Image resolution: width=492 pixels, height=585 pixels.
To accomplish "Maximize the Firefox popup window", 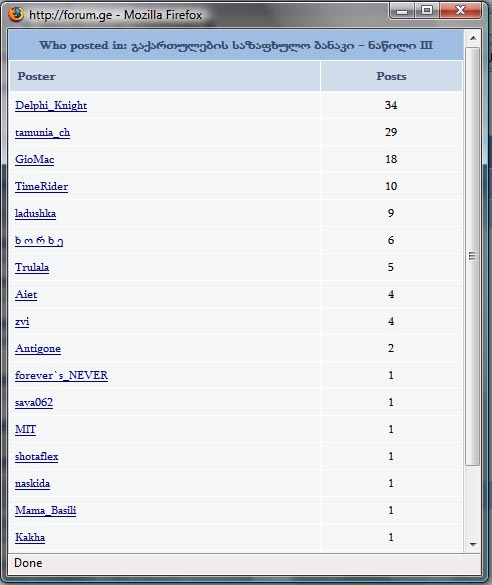I will 427,10.
